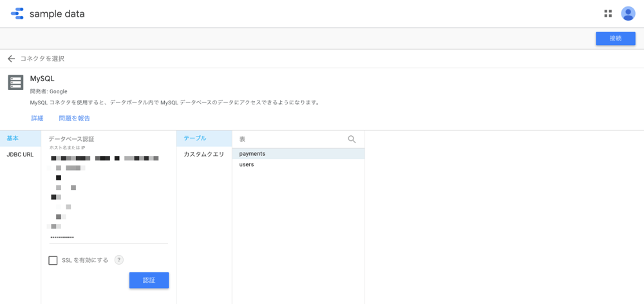Open SSL help question mark icon
Image resolution: width=644 pixels, height=304 pixels.
[x=118, y=260]
